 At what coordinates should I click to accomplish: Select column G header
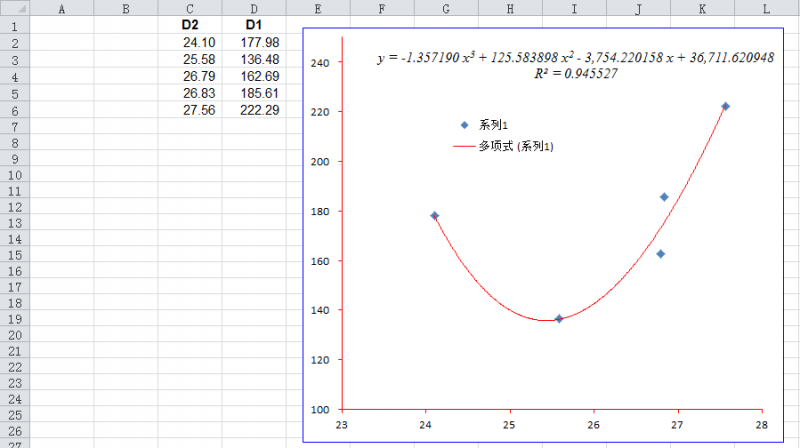(446, 8)
